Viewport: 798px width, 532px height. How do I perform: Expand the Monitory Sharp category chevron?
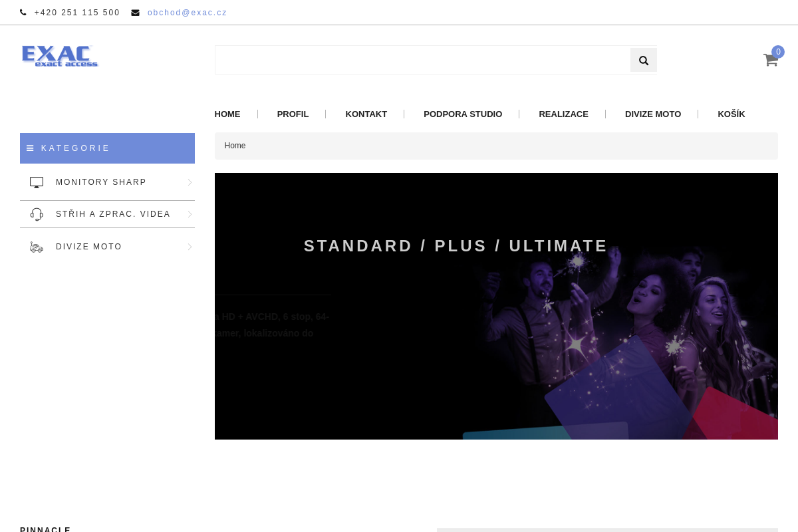[x=190, y=182]
